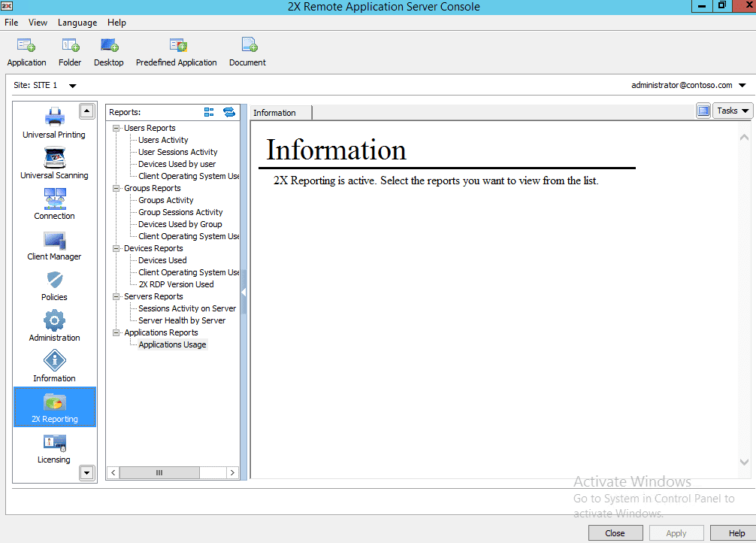Viewport: 756px width, 543px height.
Task: Open the Licensing category
Action: click(x=54, y=448)
